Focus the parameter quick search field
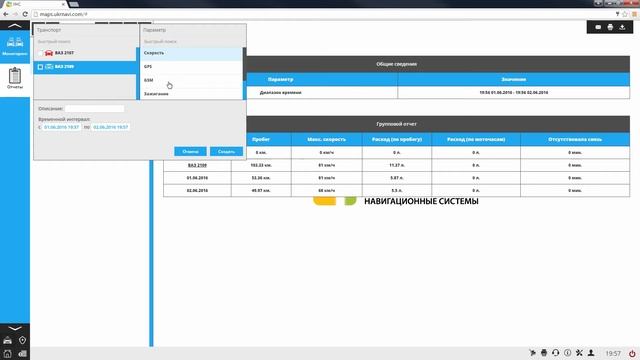This screenshot has width=640, height=360. 193,42
